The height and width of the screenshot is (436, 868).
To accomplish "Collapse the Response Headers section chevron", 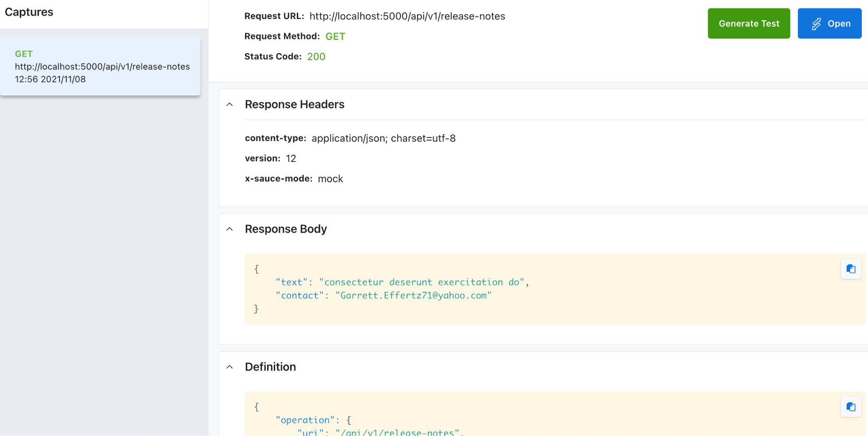I will coord(229,104).
